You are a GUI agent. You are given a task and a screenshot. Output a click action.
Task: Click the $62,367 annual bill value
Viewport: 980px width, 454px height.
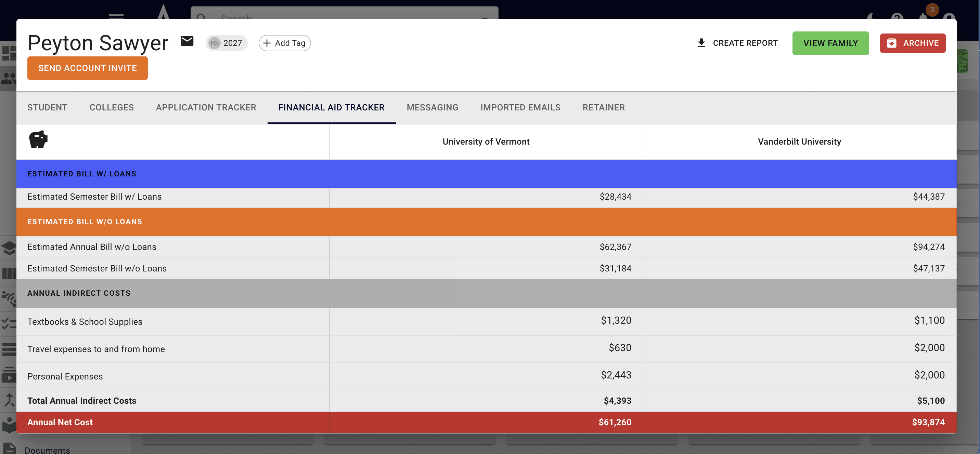(615, 247)
